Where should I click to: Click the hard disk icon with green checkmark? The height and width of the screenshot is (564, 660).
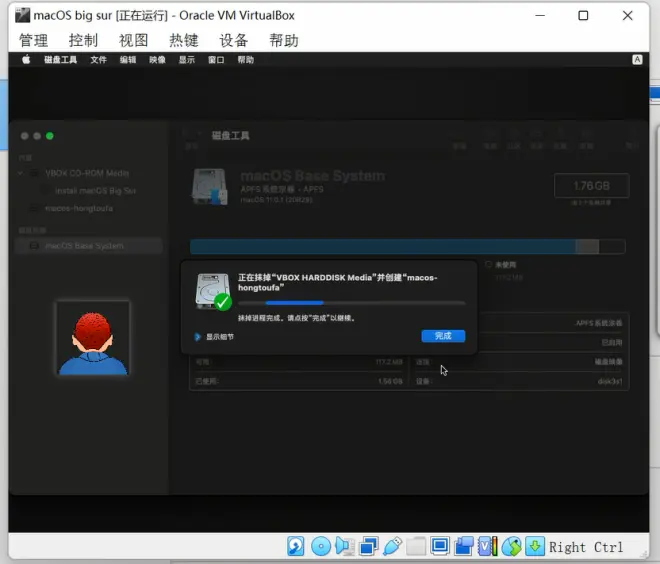pyautogui.click(x=213, y=291)
